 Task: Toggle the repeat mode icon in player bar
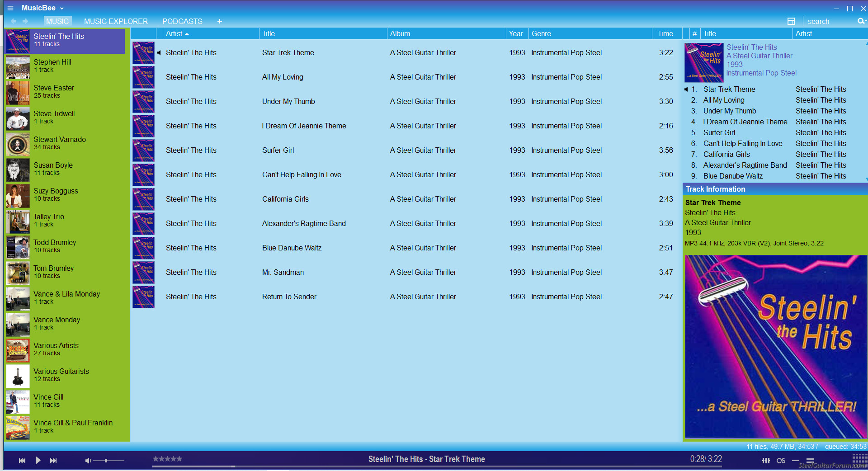[x=796, y=461]
